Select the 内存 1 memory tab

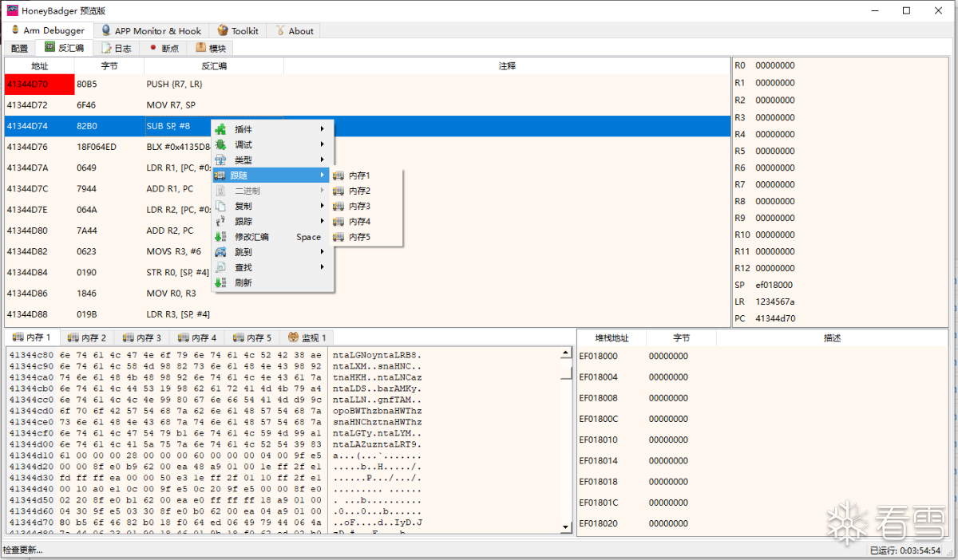point(32,337)
